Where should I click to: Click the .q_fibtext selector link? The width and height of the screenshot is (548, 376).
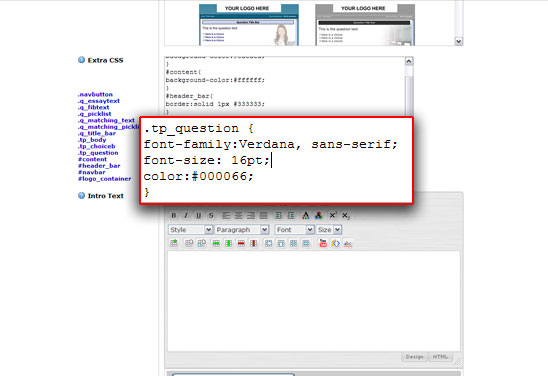coord(93,107)
